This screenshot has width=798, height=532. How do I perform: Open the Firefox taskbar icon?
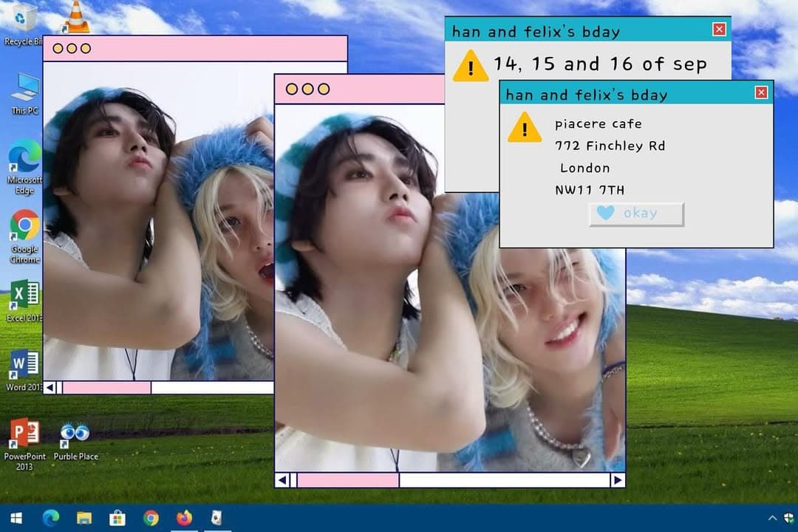184,518
